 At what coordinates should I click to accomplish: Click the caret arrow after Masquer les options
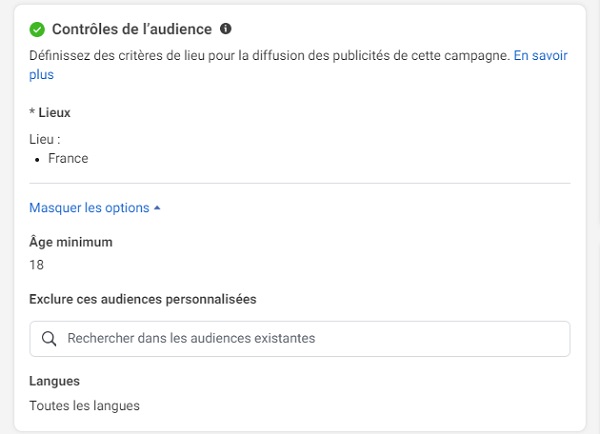tap(157, 208)
